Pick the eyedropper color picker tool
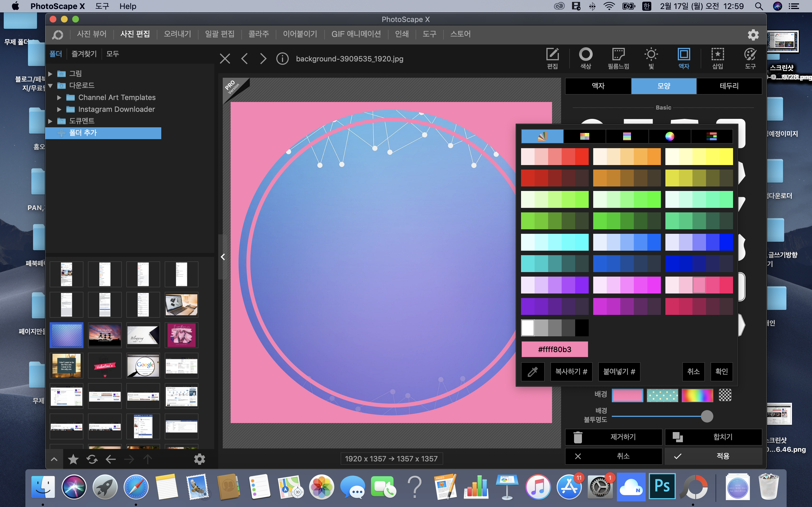 tap(533, 372)
